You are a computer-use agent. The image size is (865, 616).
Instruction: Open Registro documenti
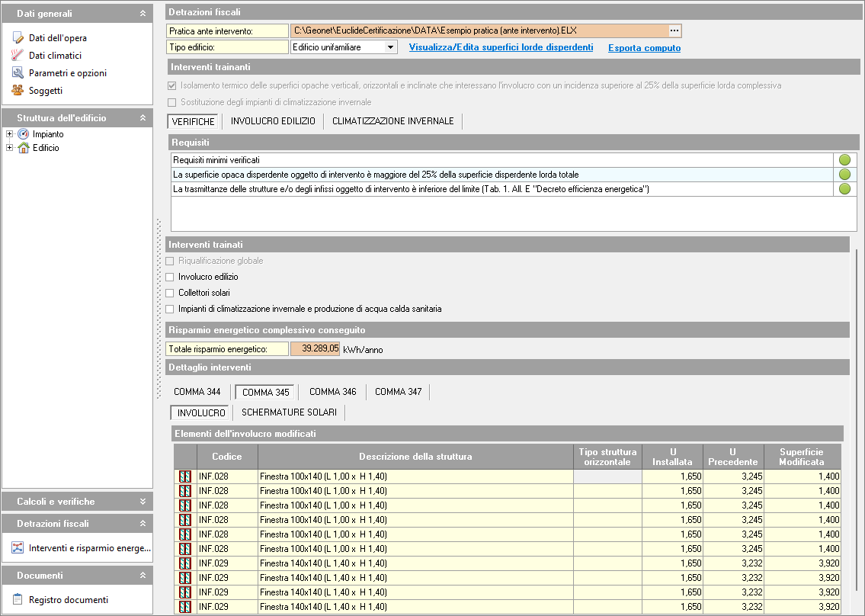click(68, 600)
